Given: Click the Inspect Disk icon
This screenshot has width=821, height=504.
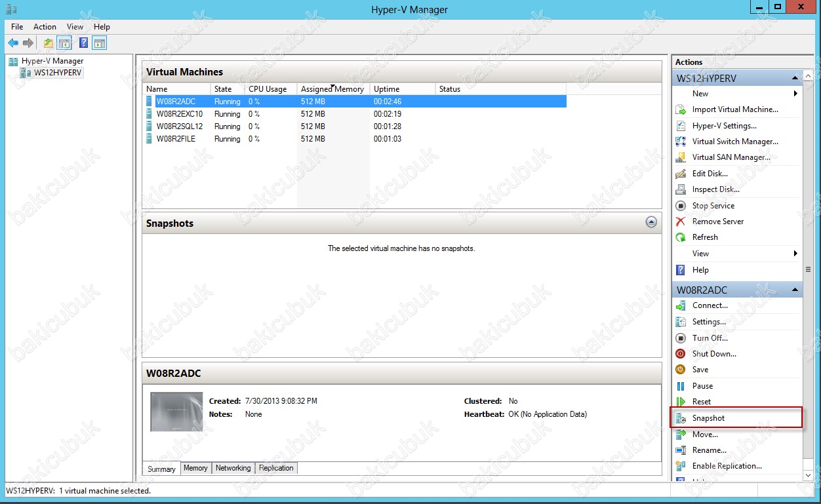Looking at the screenshot, I should click(681, 189).
